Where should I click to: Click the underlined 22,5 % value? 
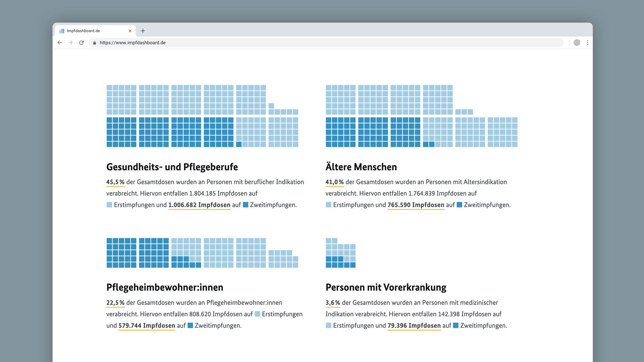point(115,303)
